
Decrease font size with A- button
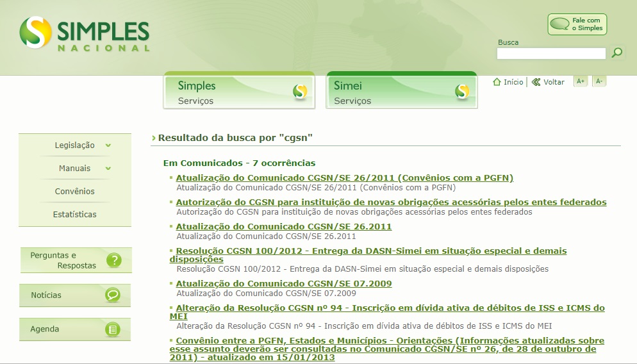(x=599, y=81)
